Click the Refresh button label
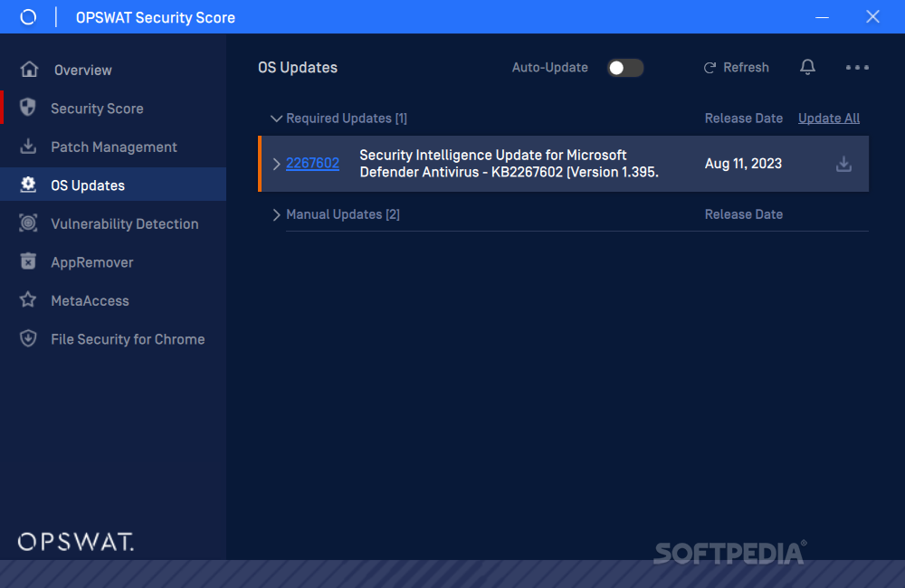The width and height of the screenshot is (905, 588). coord(746,68)
